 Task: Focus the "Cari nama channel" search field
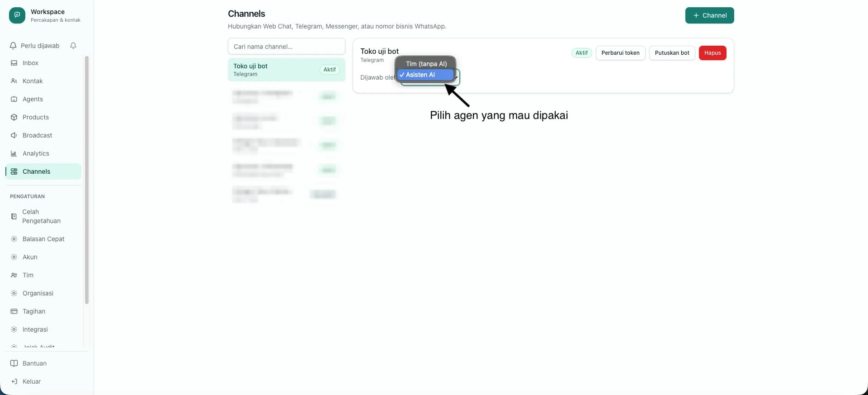(x=287, y=47)
